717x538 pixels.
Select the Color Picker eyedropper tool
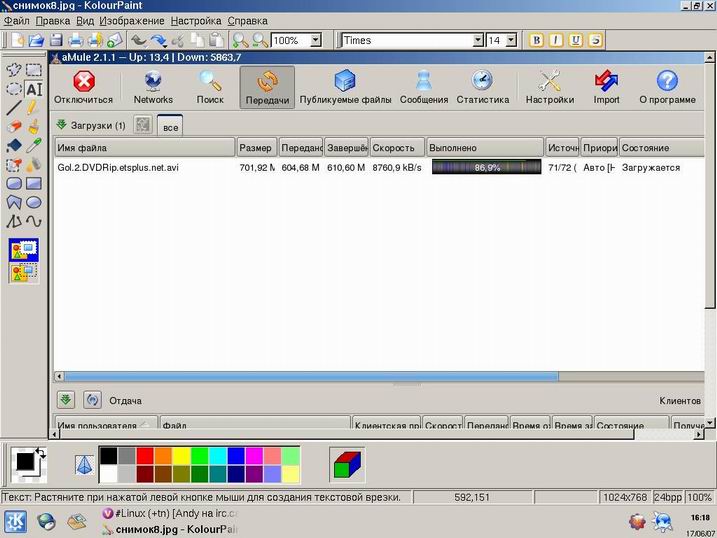pyautogui.click(x=34, y=146)
